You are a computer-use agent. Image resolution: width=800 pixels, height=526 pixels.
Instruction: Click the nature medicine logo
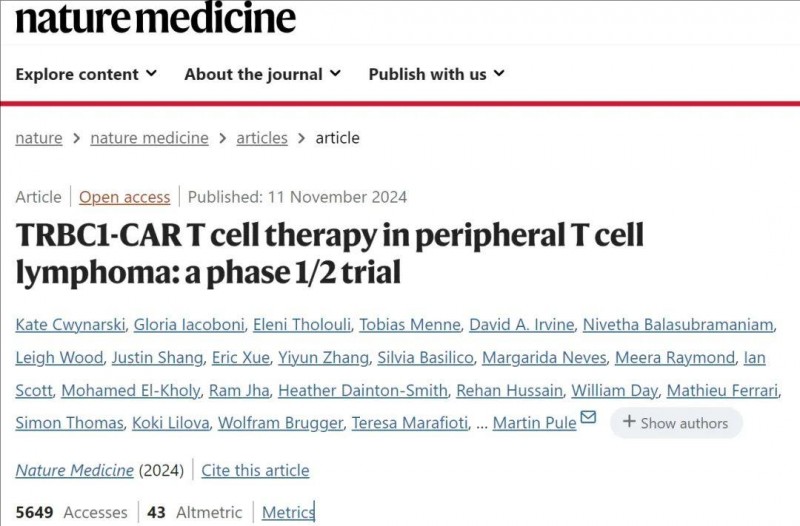pyautogui.click(x=156, y=18)
